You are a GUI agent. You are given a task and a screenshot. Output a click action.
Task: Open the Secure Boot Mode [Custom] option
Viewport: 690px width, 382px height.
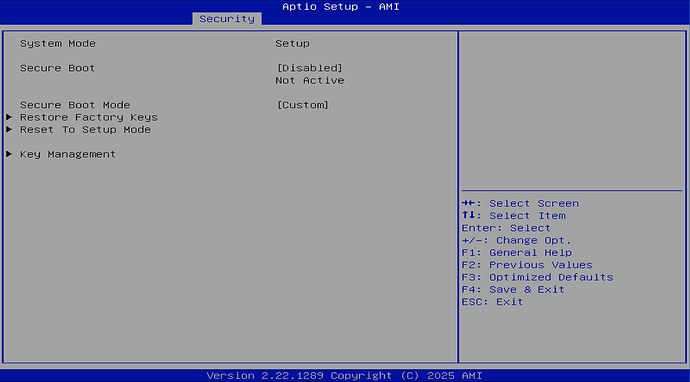point(302,105)
